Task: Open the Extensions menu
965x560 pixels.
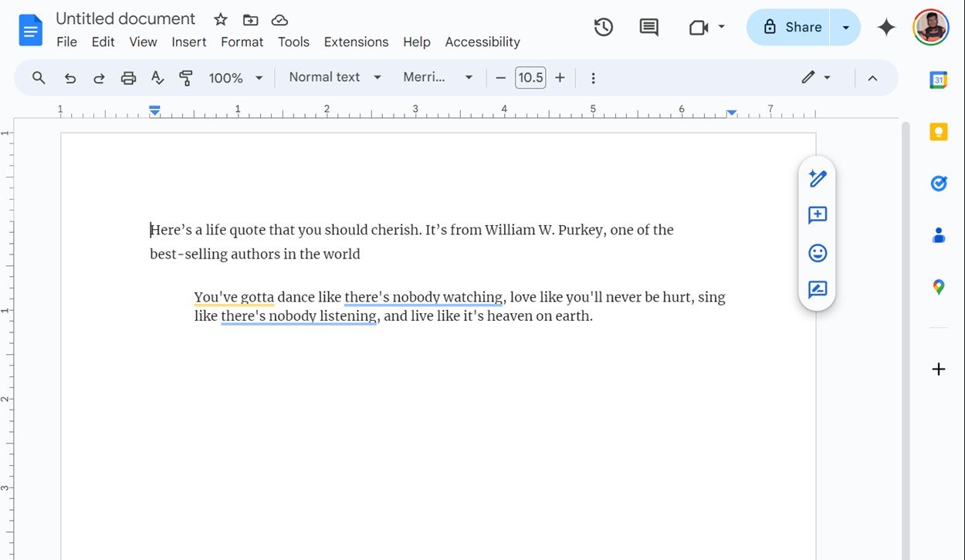Action: 356,42
